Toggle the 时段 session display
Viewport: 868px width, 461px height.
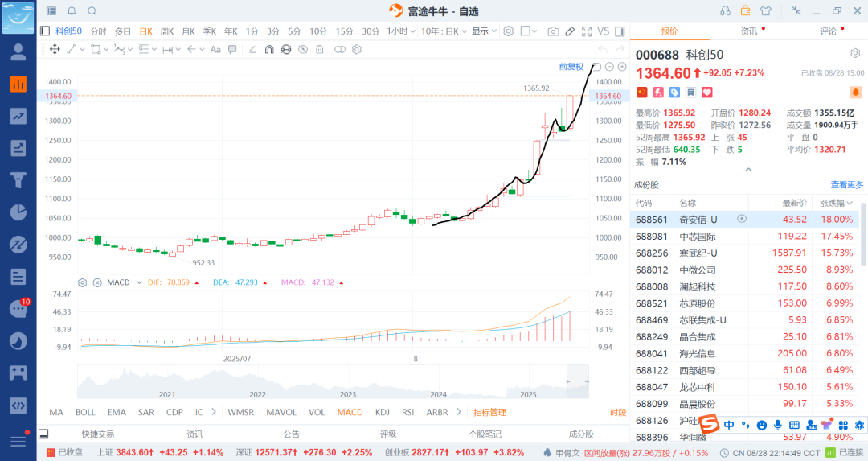[618, 412]
